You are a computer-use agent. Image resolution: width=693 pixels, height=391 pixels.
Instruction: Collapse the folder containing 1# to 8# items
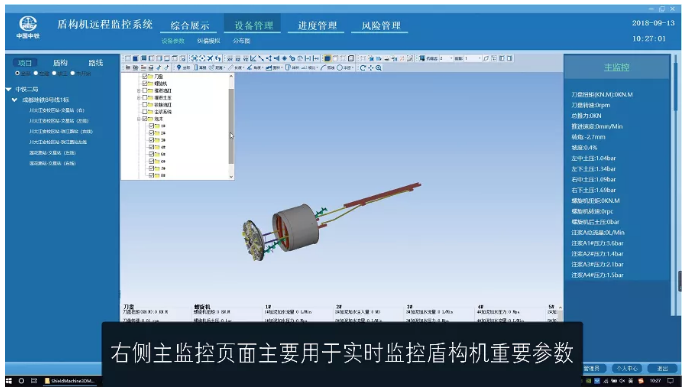click(139, 119)
